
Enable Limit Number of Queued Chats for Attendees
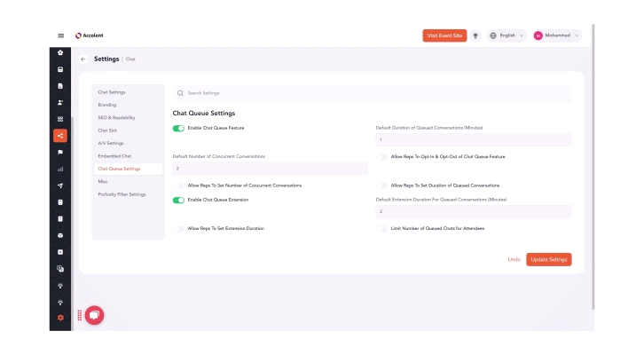tap(381, 228)
